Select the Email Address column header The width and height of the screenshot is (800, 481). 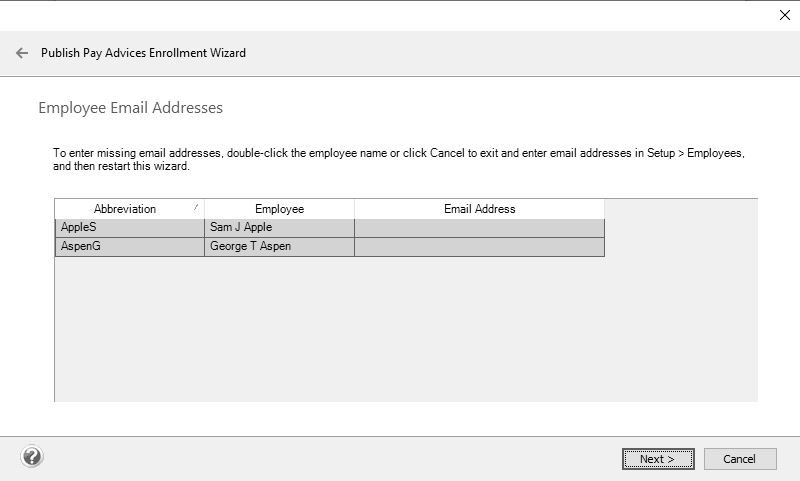coord(479,209)
